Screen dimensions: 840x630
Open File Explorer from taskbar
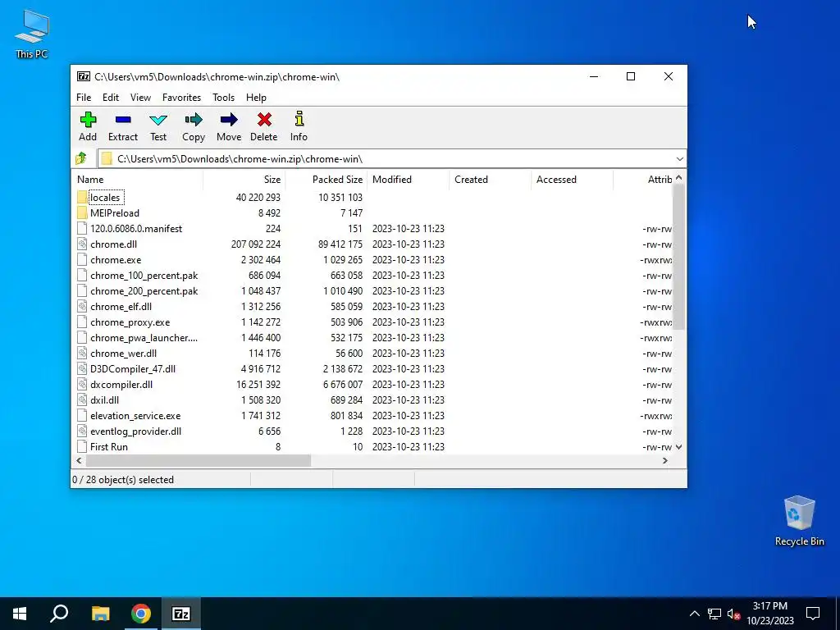pyautogui.click(x=100, y=614)
